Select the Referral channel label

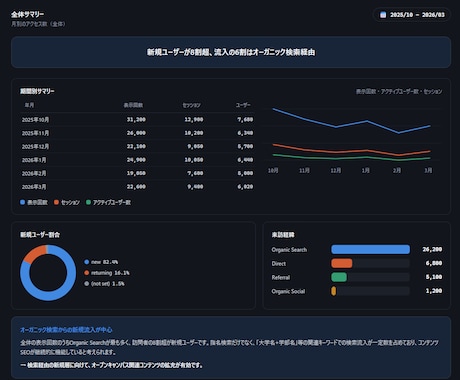[281, 277]
